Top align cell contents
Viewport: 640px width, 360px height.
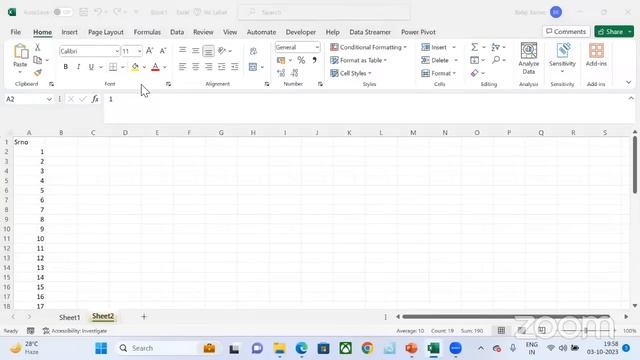pyautogui.click(x=182, y=50)
